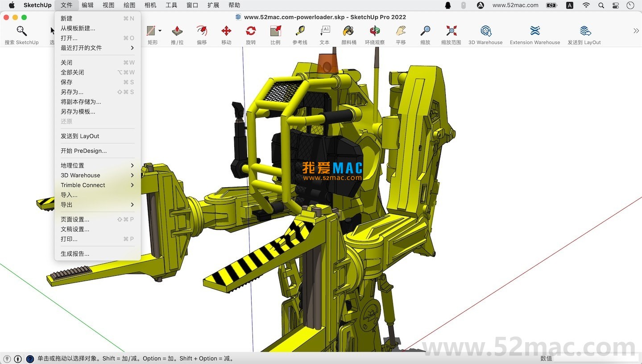Open the Control Center menu bar icon
The image size is (642, 364).
click(x=616, y=5)
